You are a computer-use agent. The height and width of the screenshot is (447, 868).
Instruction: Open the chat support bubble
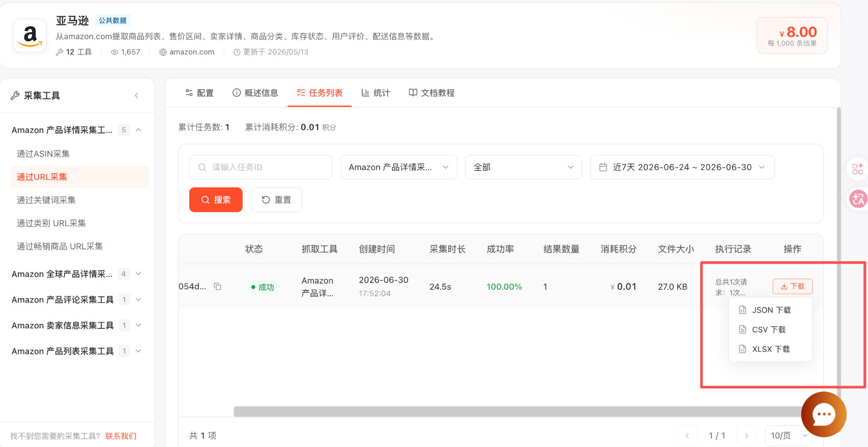pos(823,414)
